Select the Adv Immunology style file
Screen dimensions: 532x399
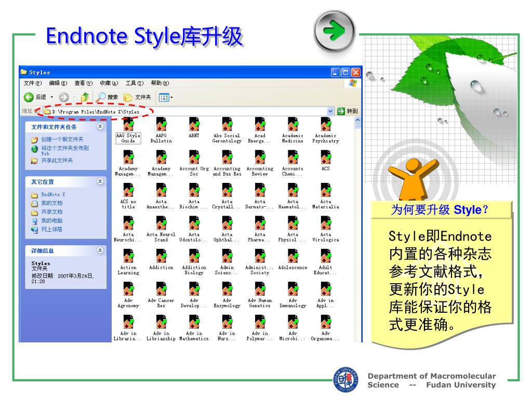click(293, 295)
